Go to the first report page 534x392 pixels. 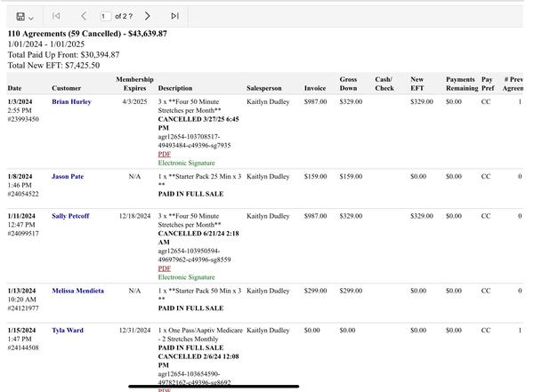click(x=56, y=16)
